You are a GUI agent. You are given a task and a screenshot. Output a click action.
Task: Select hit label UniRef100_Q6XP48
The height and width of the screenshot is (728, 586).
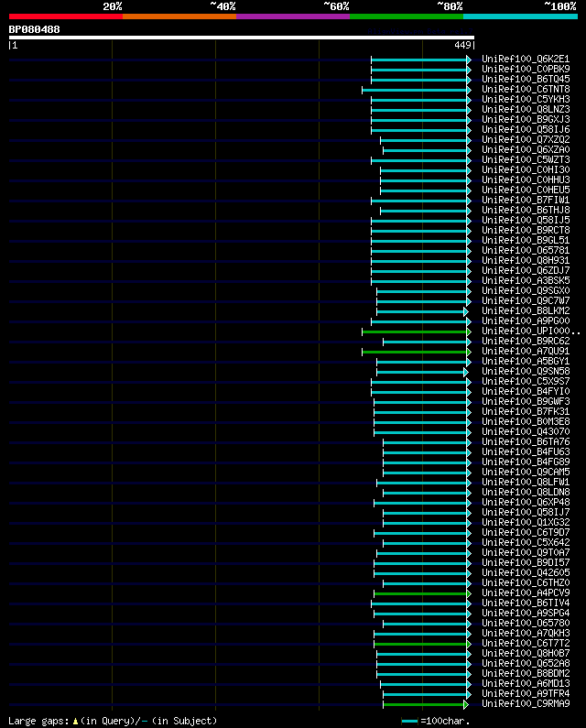pyautogui.click(x=526, y=502)
